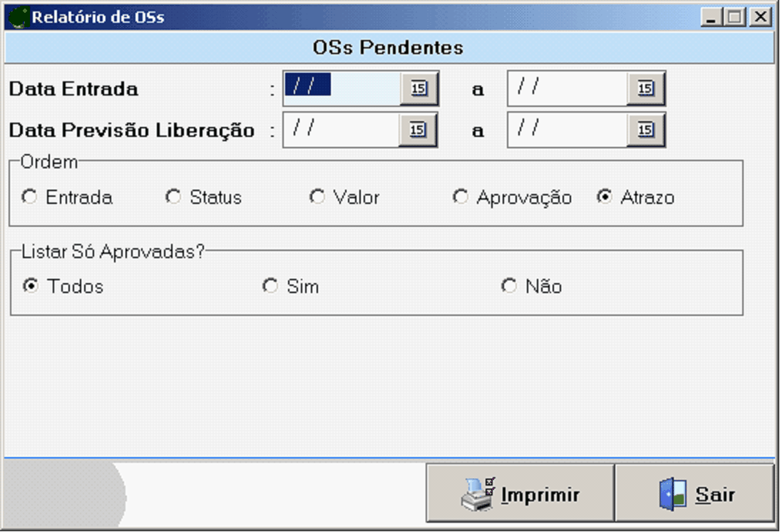Viewport: 780px width, 532px height.
Task: Click the Sair button to exit
Action: [x=694, y=494]
